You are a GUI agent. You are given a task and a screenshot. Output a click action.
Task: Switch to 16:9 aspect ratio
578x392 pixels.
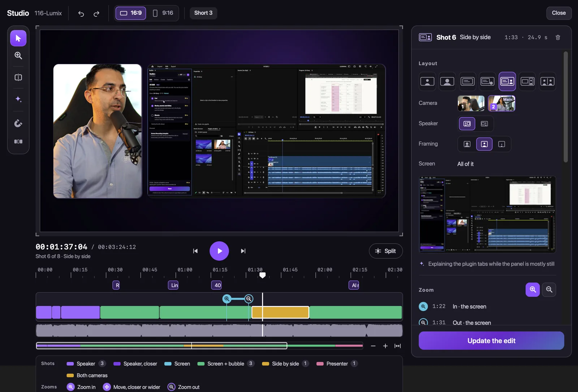pyautogui.click(x=131, y=13)
